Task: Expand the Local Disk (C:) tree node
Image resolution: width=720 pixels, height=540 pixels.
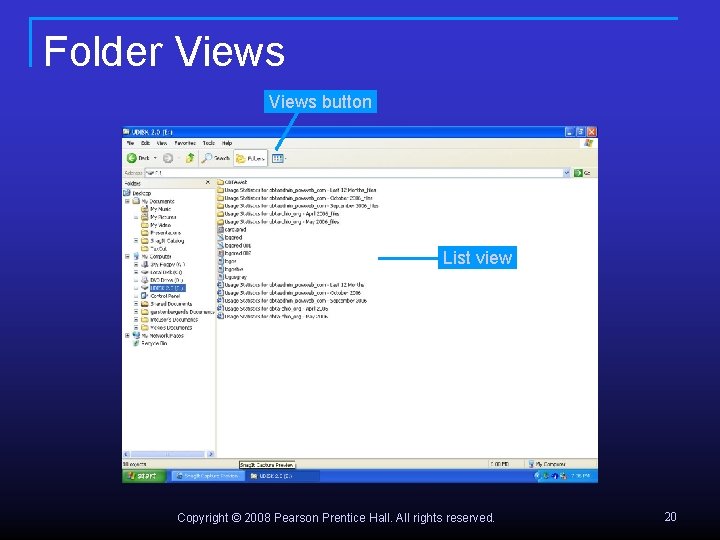Action: click(136, 272)
